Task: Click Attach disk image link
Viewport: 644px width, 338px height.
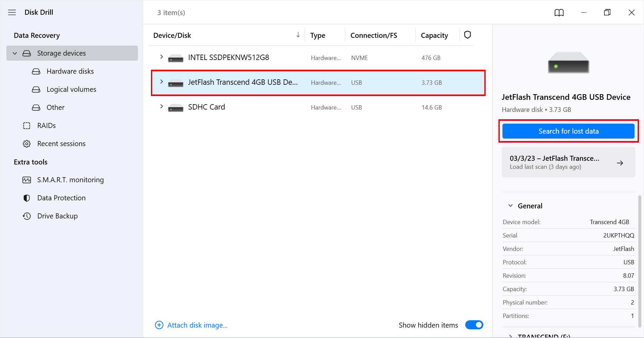Action: [x=197, y=325]
